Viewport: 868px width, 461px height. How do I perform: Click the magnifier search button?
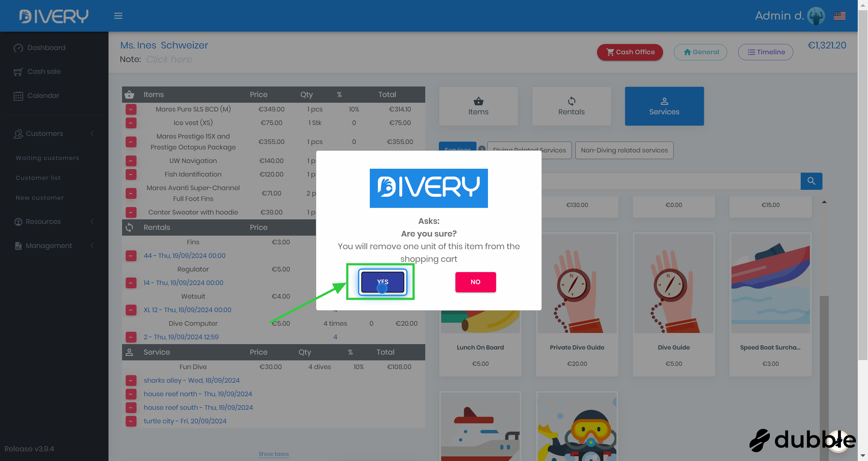(811, 181)
